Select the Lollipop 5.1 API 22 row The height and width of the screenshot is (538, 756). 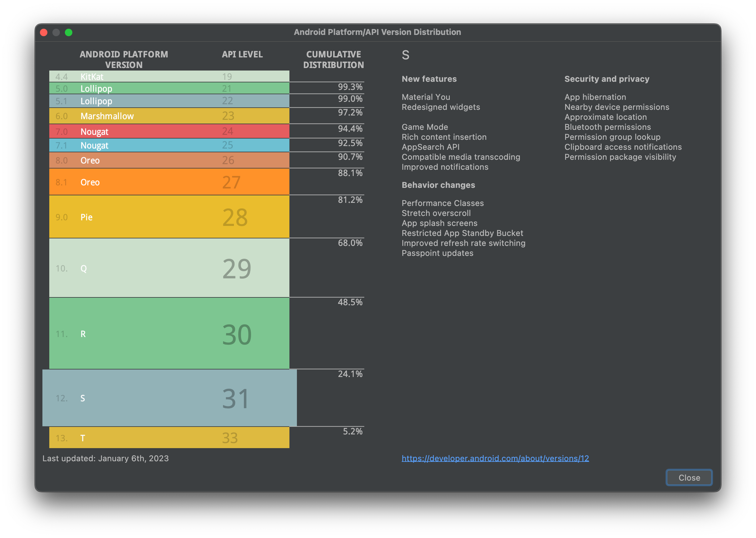(x=169, y=101)
